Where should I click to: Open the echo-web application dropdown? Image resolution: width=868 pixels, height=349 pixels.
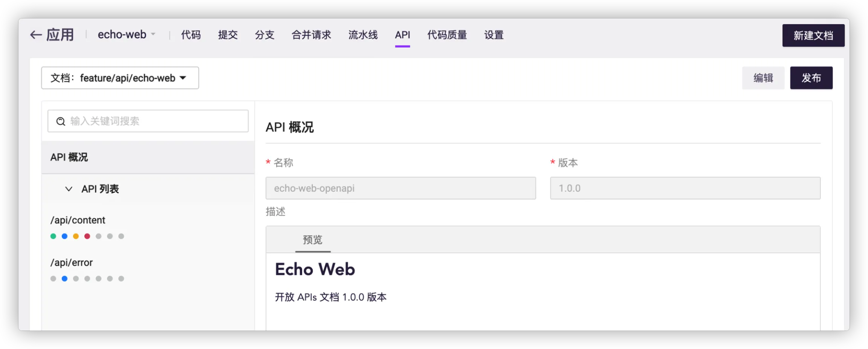pyautogui.click(x=127, y=35)
